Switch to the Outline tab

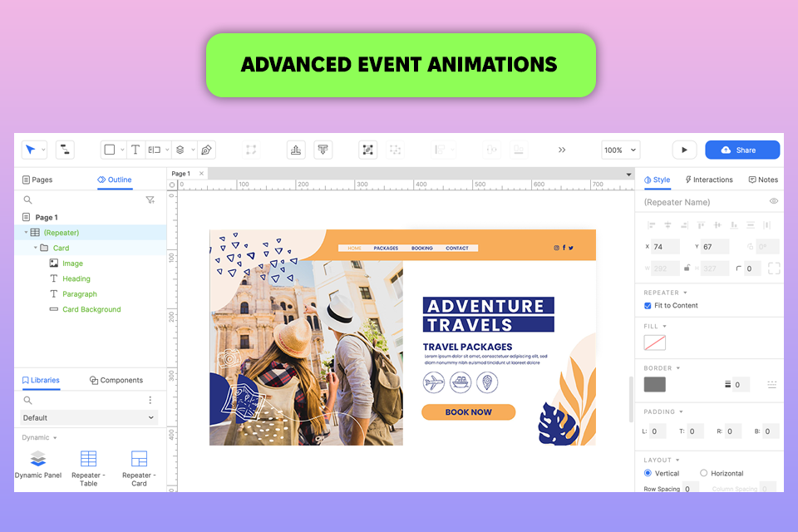tap(115, 180)
